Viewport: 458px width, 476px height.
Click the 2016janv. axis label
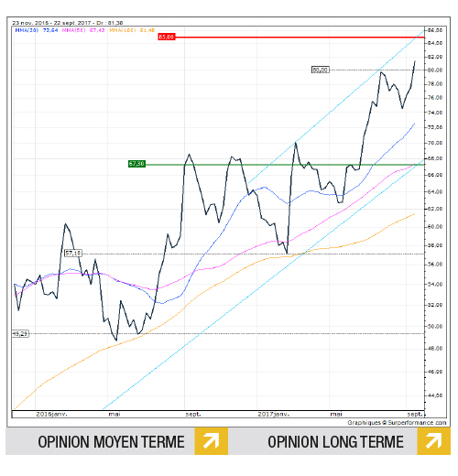51,415
